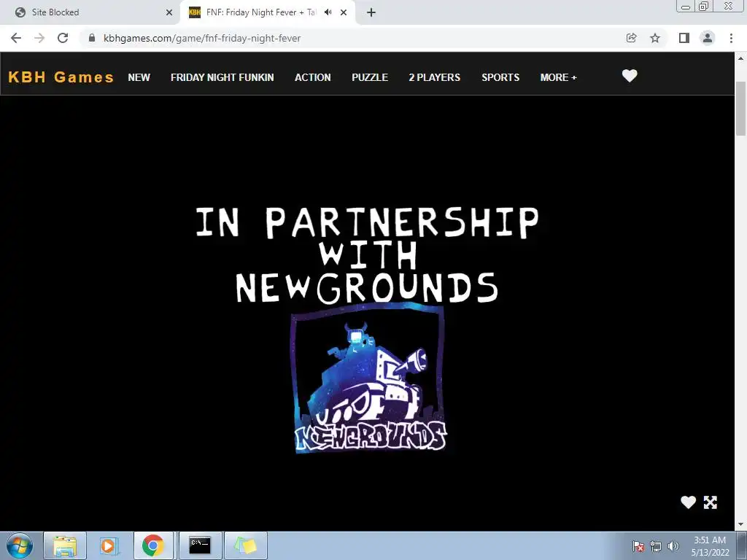The image size is (747, 560).
Task: Open the Chrome three-dot menu
Action: point(731,38)
